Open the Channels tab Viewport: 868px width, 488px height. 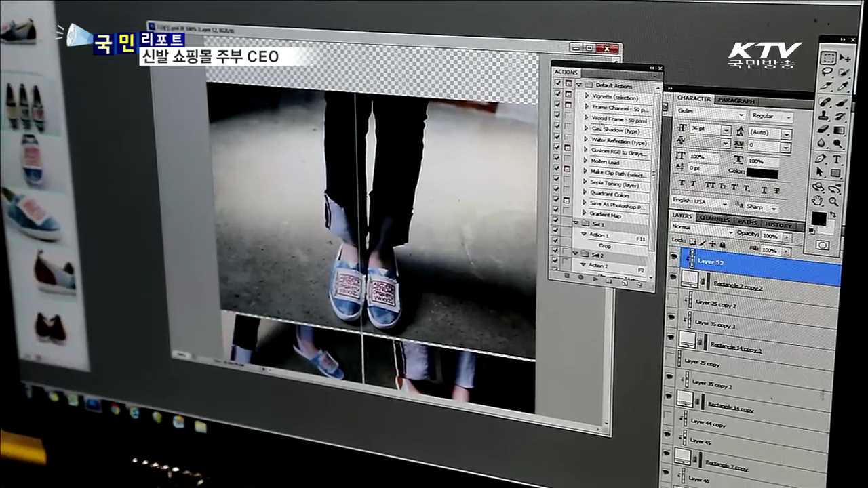tap(713, 220)
